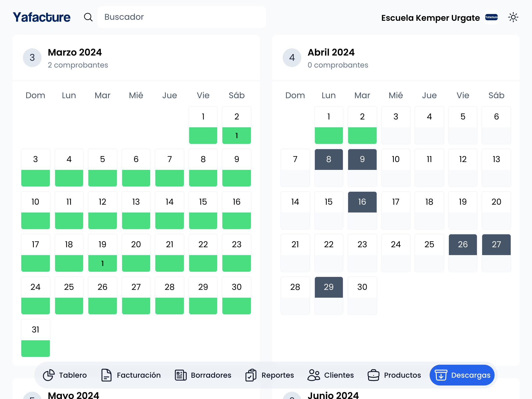Click the month number 3 badge for Marzo
Viewport: 532px width, 399px height.
coord(32,58)
